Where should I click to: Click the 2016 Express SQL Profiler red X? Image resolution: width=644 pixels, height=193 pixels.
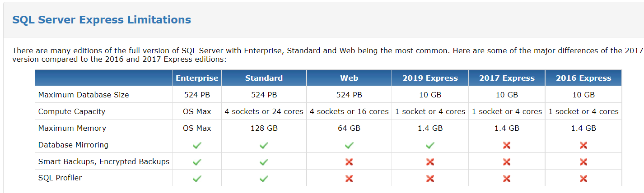point(583,179)
